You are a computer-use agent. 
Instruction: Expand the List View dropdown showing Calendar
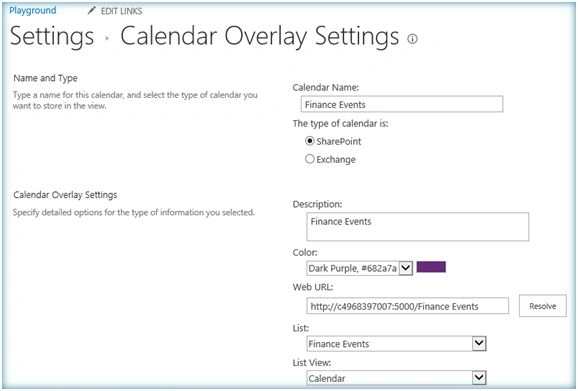(x=479, y=378)
